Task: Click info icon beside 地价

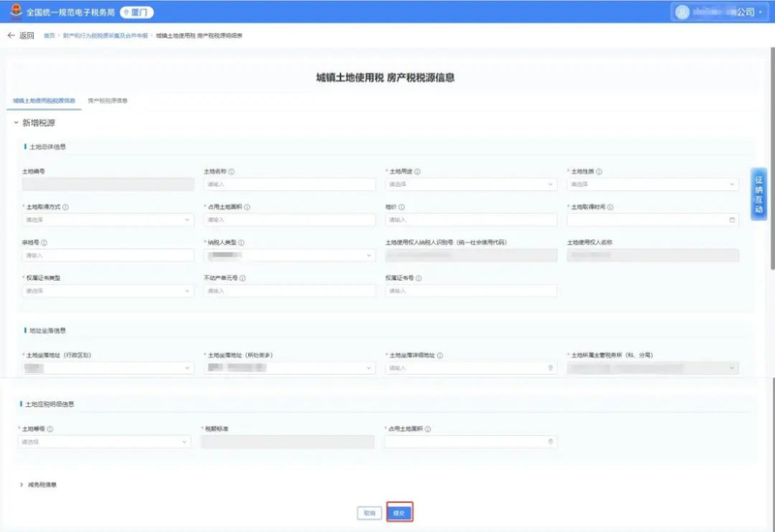Action: click(x=401, y=207)
